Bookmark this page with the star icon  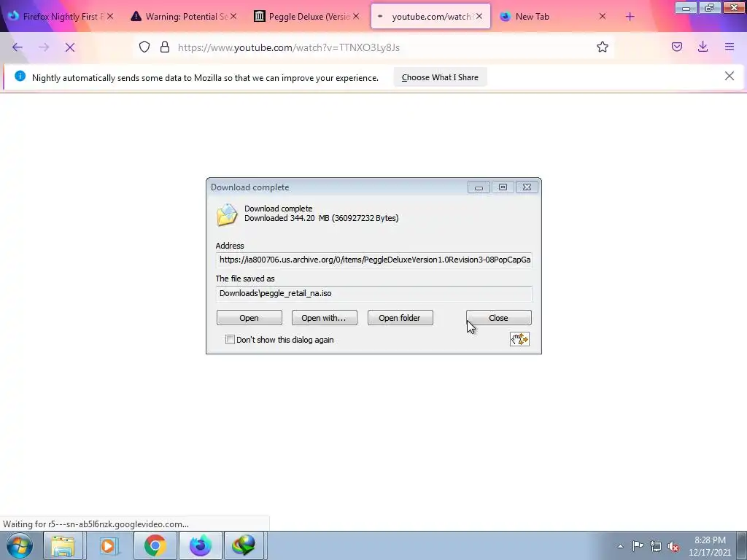point(602,47)
